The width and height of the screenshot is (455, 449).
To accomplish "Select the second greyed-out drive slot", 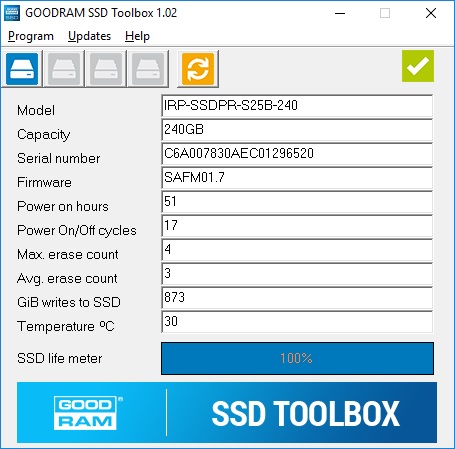I will point(64,69).
